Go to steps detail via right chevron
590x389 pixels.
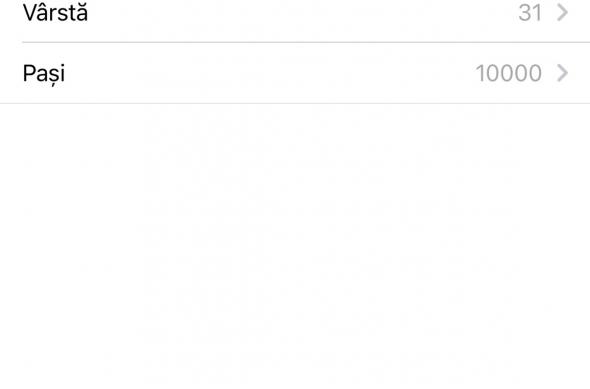pyautogui.click(x=562, y=73)
